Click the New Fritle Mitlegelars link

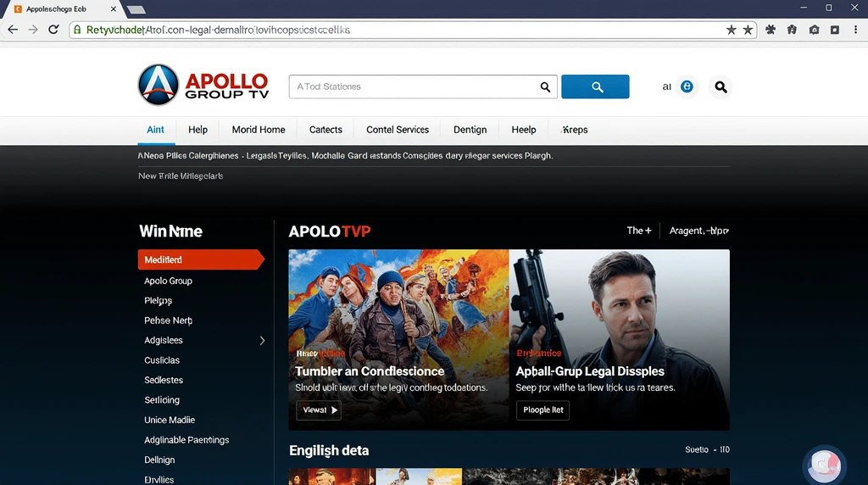(181, 176)
